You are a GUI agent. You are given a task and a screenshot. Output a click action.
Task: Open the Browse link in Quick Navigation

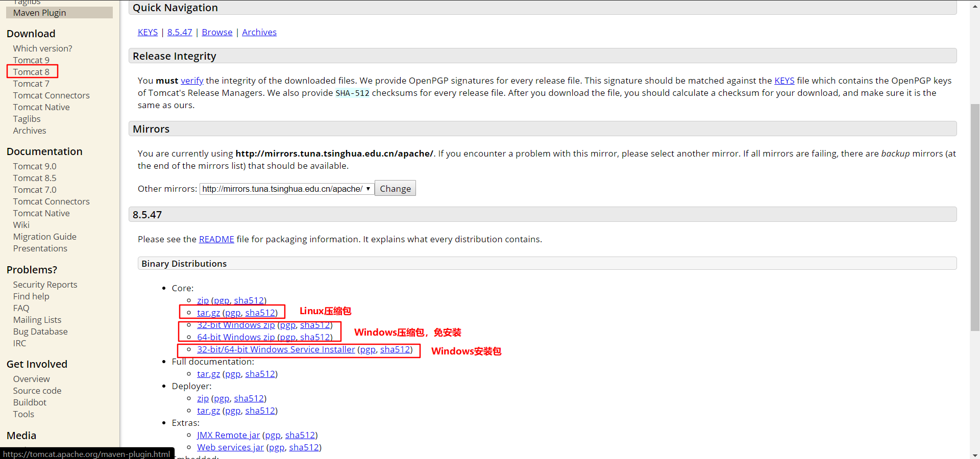click(217, 32)
